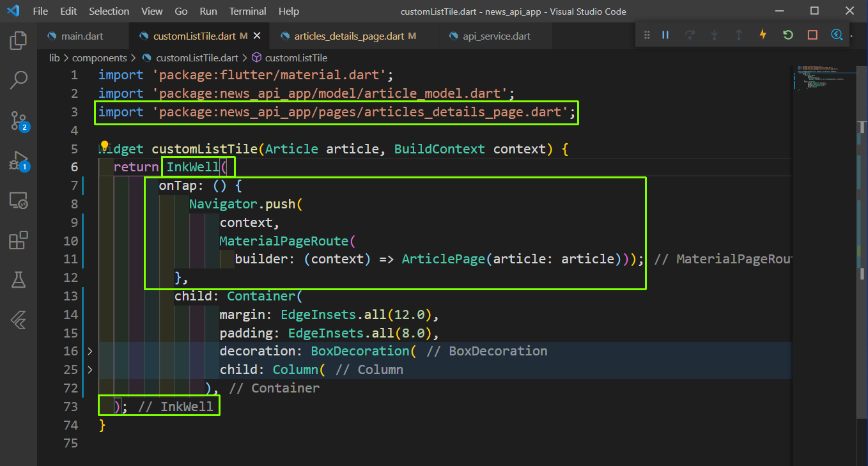Image resolution: width=868 pixels, height=466 pixels.
Task: Open components breadcrumb dropdown
Action: click(x=100, y=58)
